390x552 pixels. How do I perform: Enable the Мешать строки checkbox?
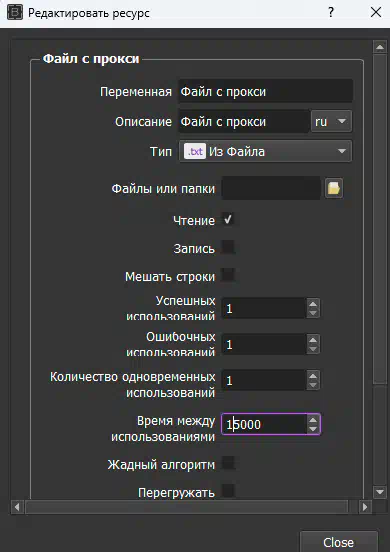[228, 275]
